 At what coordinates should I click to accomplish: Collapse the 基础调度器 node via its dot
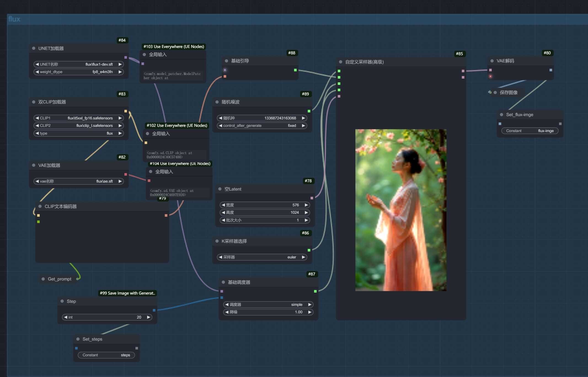pos(223,282)
